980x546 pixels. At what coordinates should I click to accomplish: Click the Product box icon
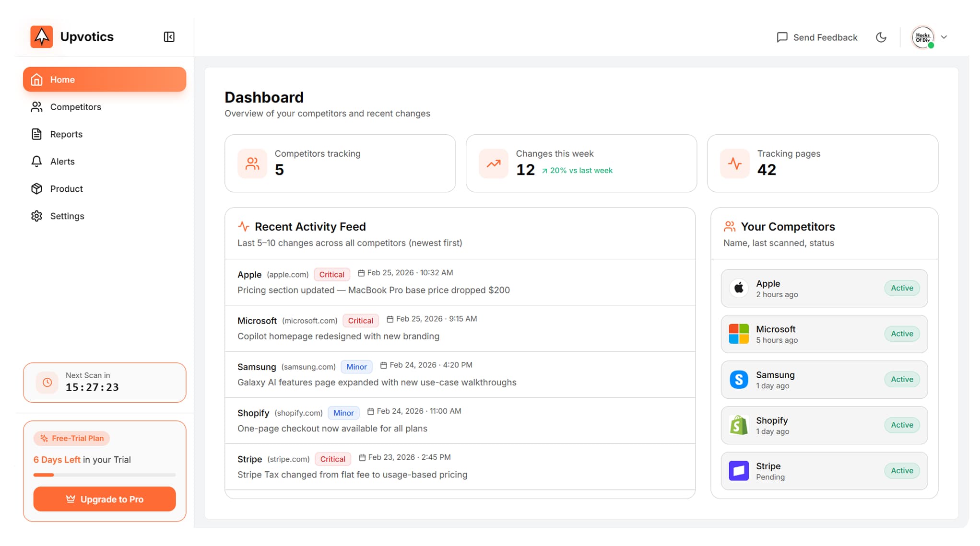[x=37, y=188]
